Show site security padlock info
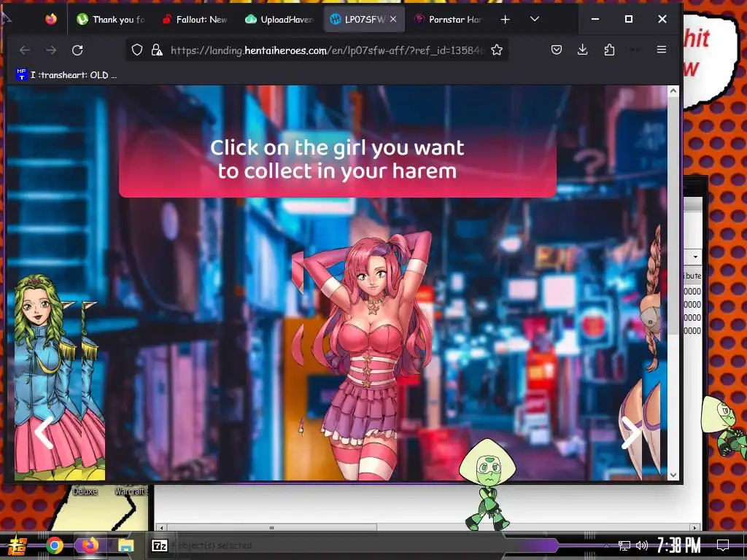747x560 pixels. (x=156, y=50)
